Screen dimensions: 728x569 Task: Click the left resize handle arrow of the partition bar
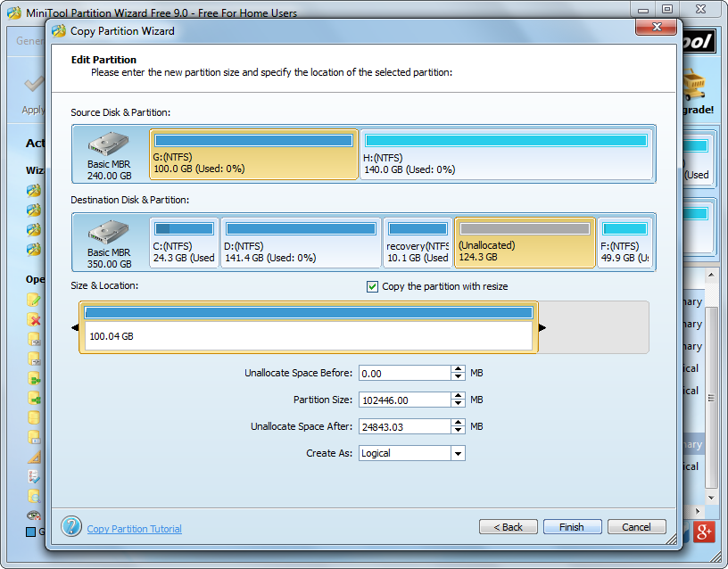pos(75,327)
